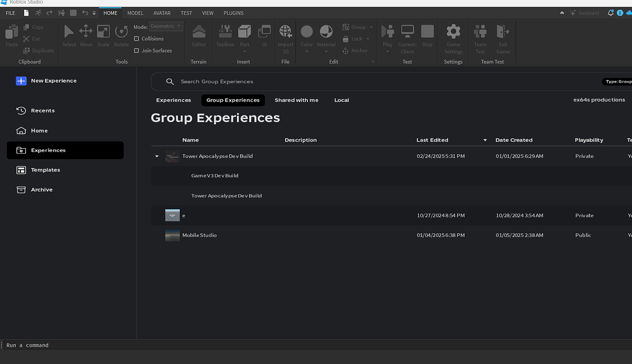Click New Experience button
The image size is (632, 364).
[46, 81]
